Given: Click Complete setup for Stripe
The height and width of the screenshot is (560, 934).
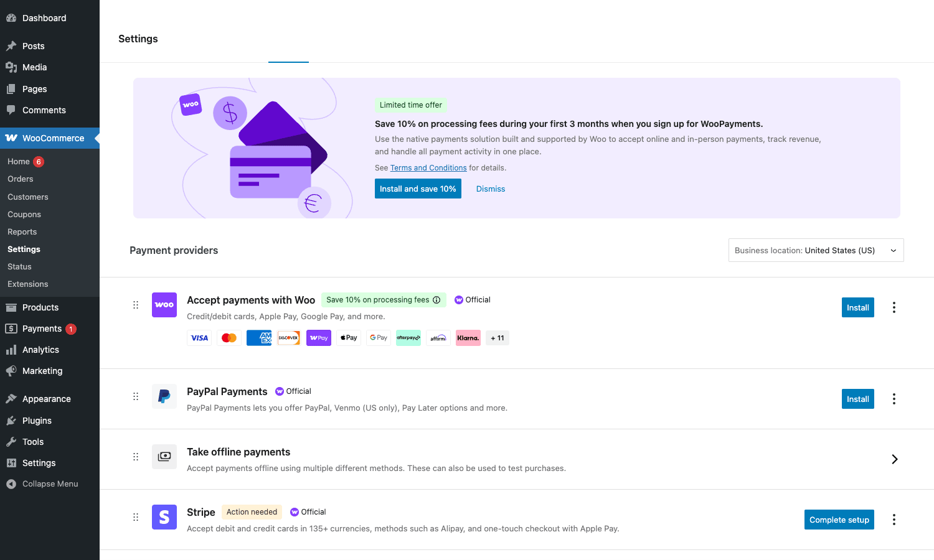Looking at the screenshot, I should tap(839, 520).
